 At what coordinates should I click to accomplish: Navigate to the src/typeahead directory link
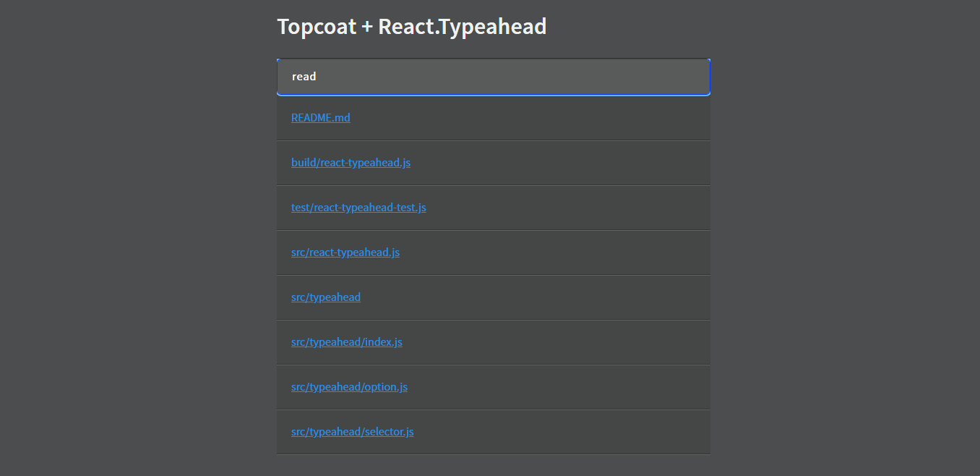point(325,297)
